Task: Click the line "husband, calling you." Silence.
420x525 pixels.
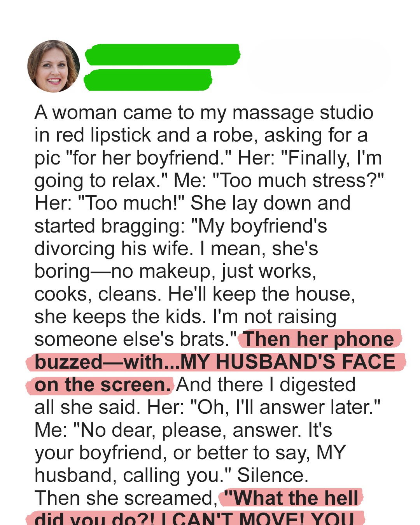Action: 171,475
